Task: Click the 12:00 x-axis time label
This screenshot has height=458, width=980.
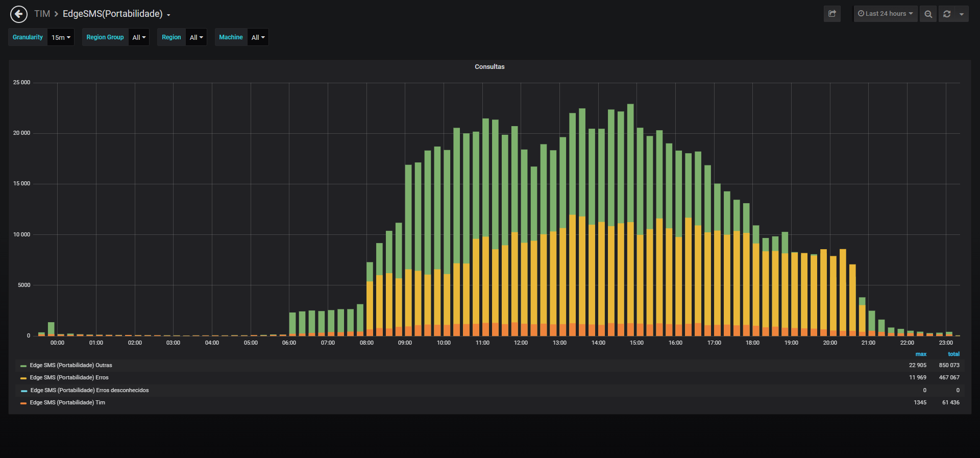Action: tap(521, 343)
